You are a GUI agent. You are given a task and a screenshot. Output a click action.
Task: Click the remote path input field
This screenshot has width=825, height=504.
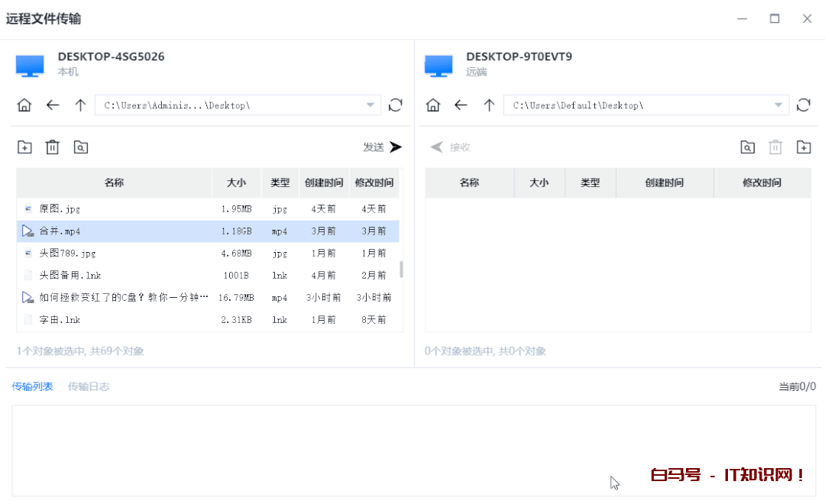pyautogui.click(x=634, y=105)
